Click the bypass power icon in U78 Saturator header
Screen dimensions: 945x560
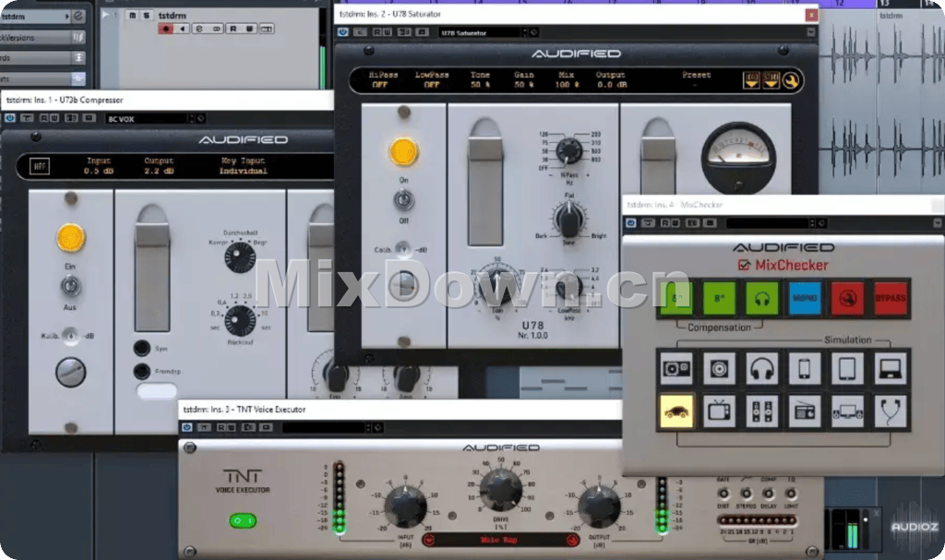[x=342, y=30]
